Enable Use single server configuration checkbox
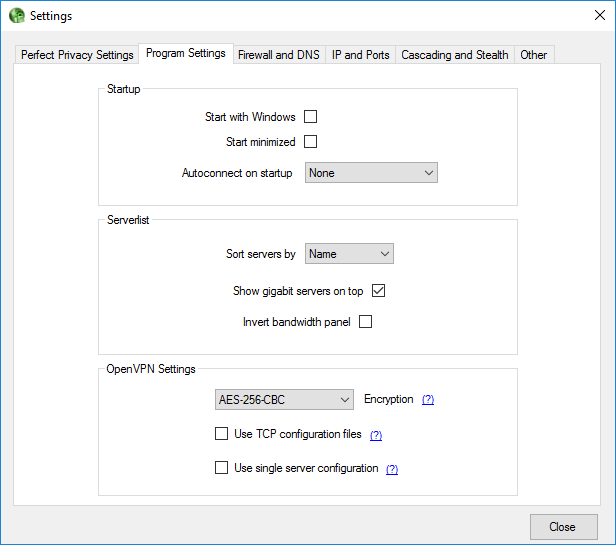Screen dimensions: 616x545 221,468
